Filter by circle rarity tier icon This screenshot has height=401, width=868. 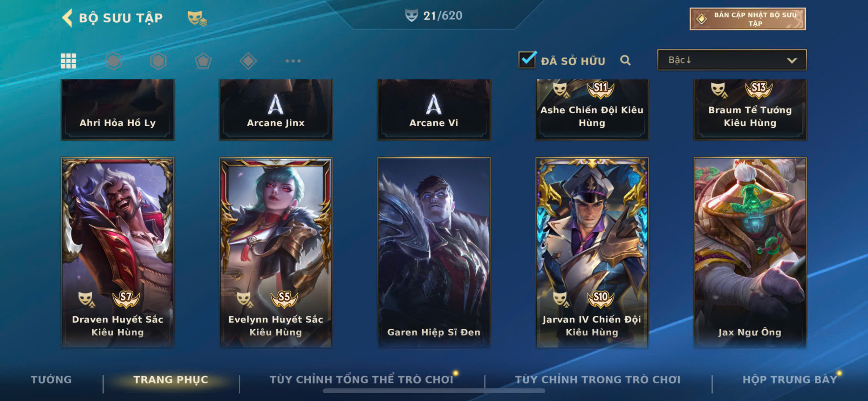(x=113, y=61)
